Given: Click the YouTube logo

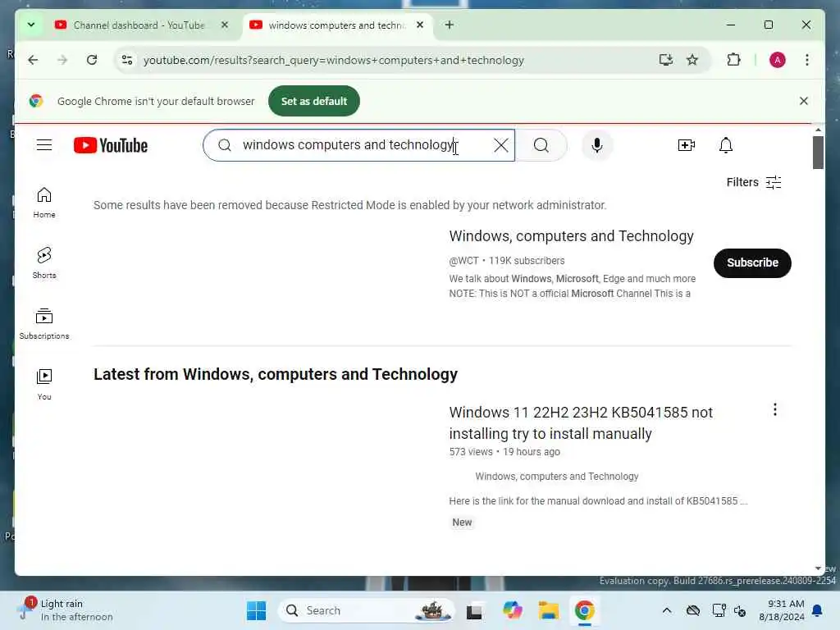Looking at the screenshot, I should [111, 145].
